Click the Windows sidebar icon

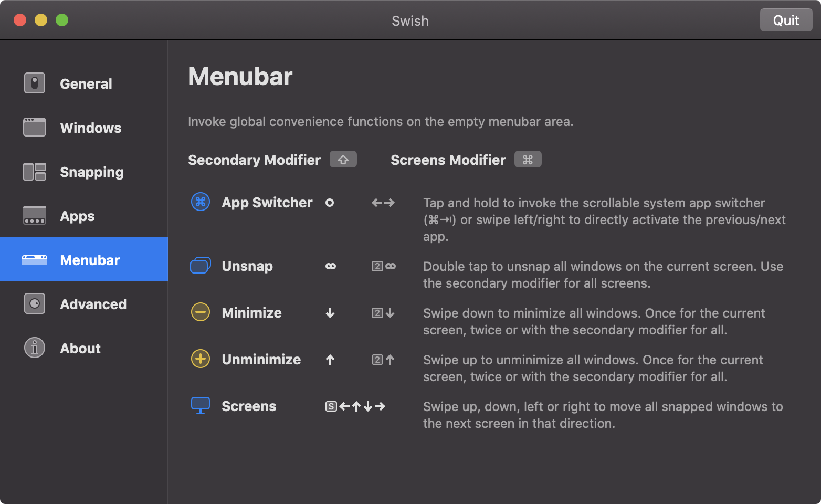coord(35,127)
